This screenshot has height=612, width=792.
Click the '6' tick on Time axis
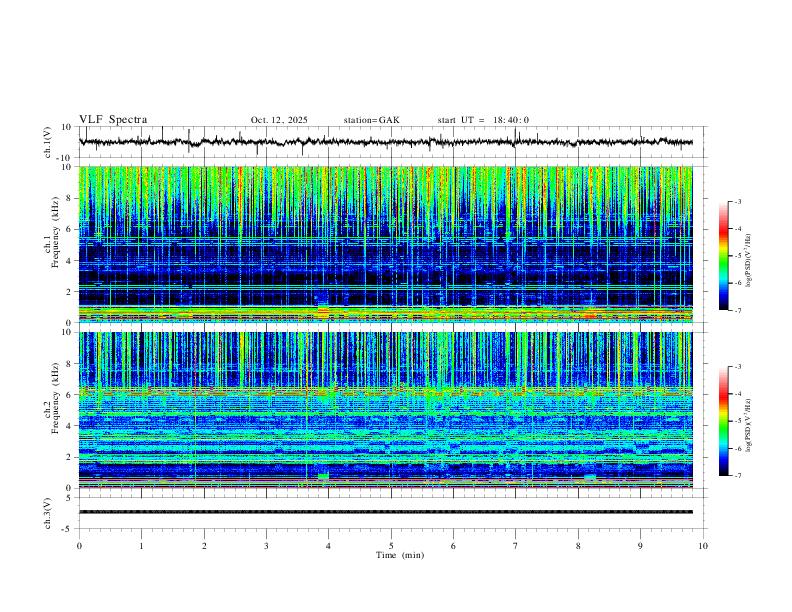pyautogui.click(x=454, y=546)
